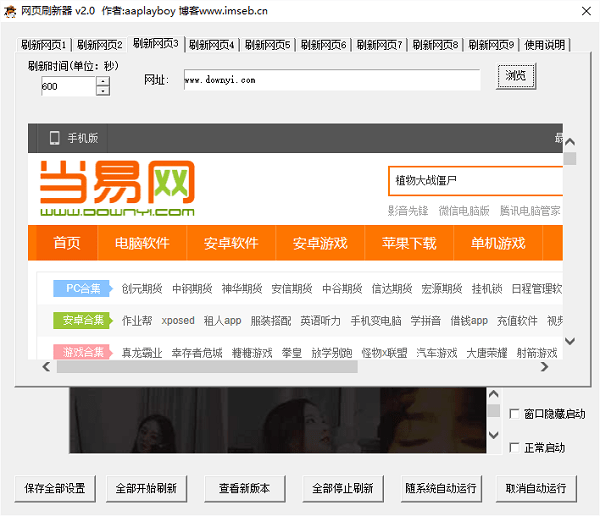Screen dimensions: 600x516
Task: Switch to 刷新网页4 tab
Action: click(212, 45)
